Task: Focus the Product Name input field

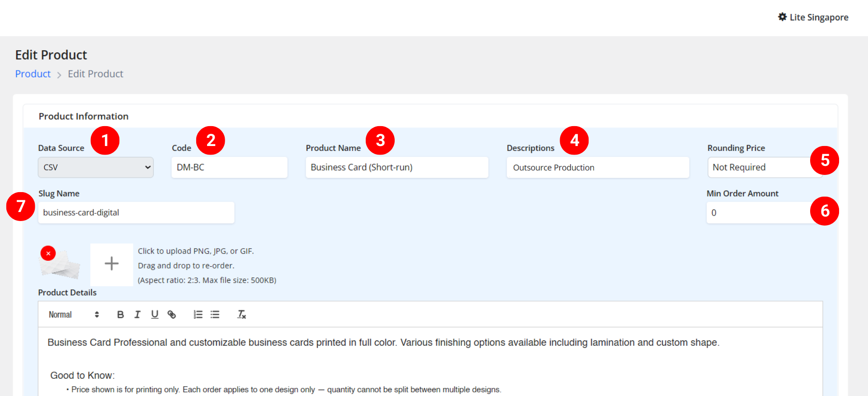Action: (396, 167)
